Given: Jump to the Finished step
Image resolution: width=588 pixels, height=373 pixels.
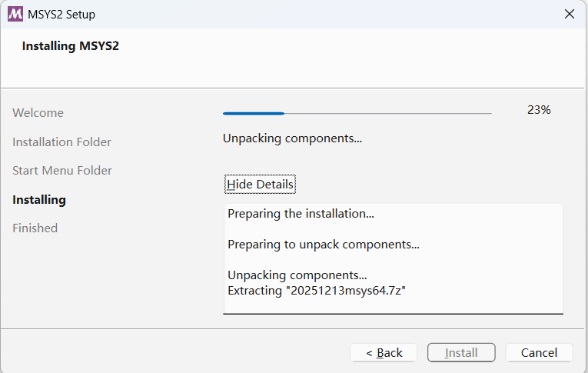Looking at the screenshot, I should tap(35, 228).
